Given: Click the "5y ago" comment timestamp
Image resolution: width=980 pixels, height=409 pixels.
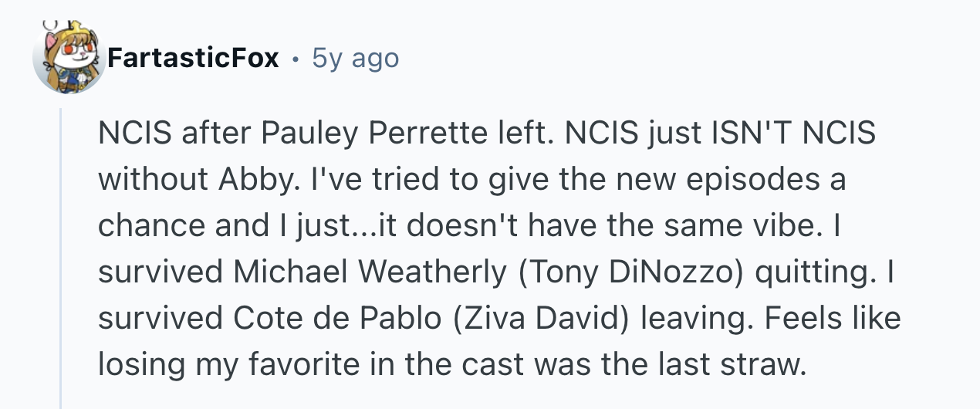Looking at the screenshot, I should (x=356, y=58).
